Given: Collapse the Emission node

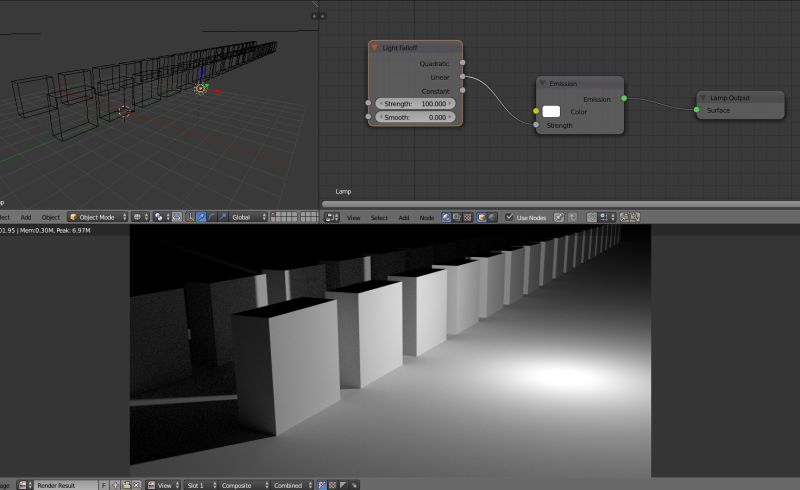Looking at the screenshot, I should pyautogui.click(x=542, y=83).
